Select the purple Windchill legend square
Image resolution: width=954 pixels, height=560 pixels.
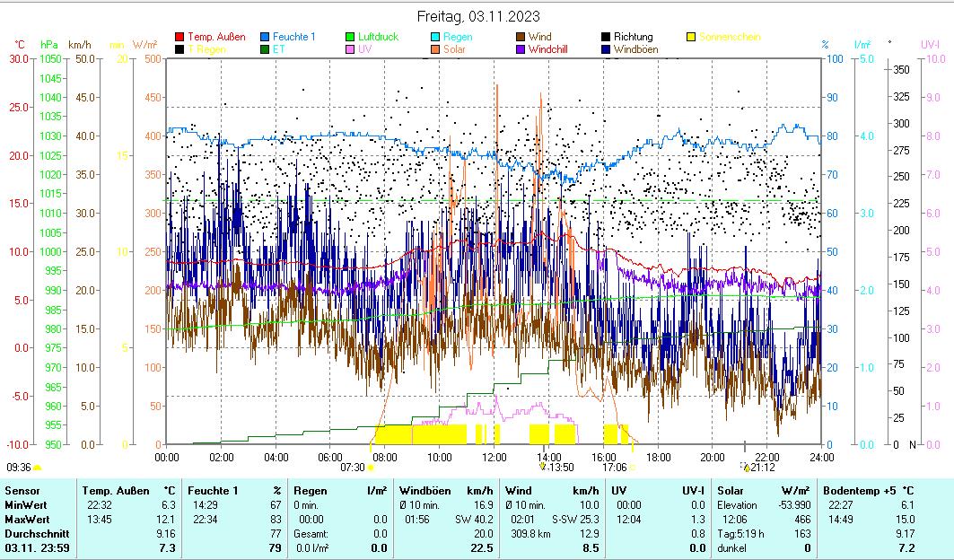tap(521, 49)
